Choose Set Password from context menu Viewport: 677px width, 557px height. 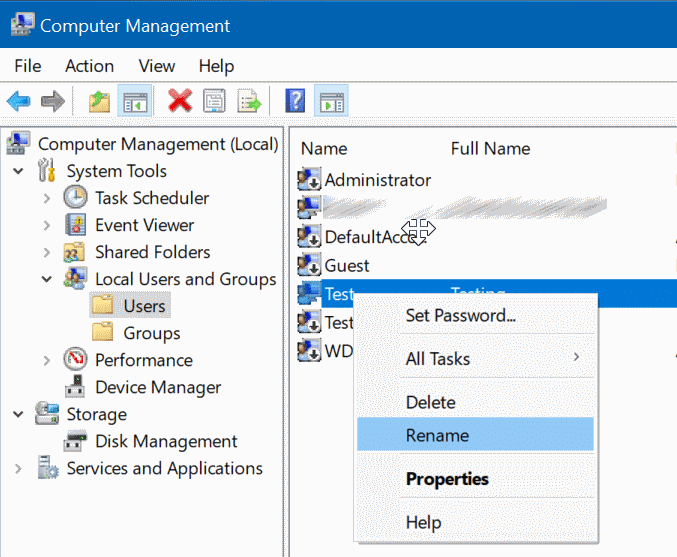tap(475, 315)
